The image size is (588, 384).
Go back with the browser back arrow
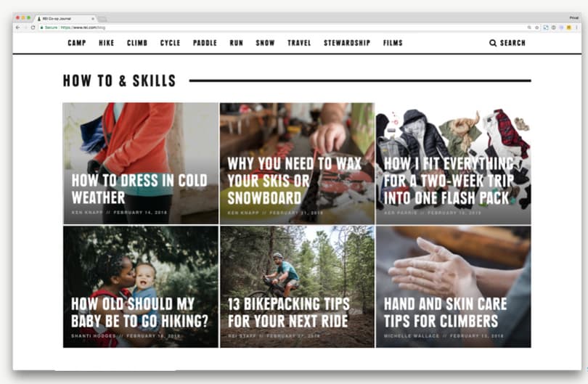[17, 28]
